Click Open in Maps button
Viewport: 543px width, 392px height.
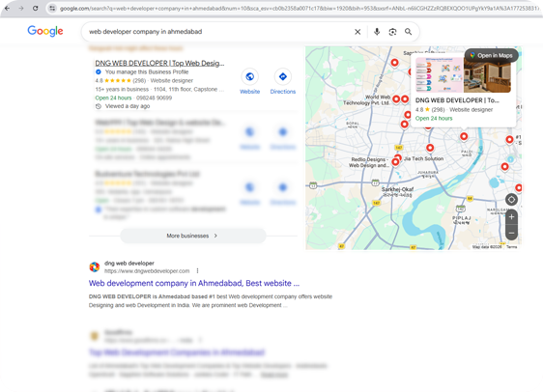click(x=492, y=55)
